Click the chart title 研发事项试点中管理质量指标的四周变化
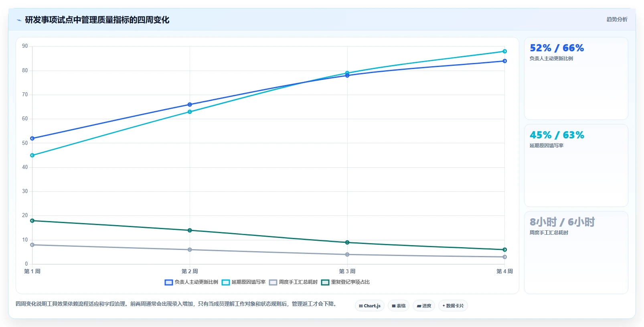Image resolution: width=644 pixels, height=327 pixels. click(x=97, y=20)
